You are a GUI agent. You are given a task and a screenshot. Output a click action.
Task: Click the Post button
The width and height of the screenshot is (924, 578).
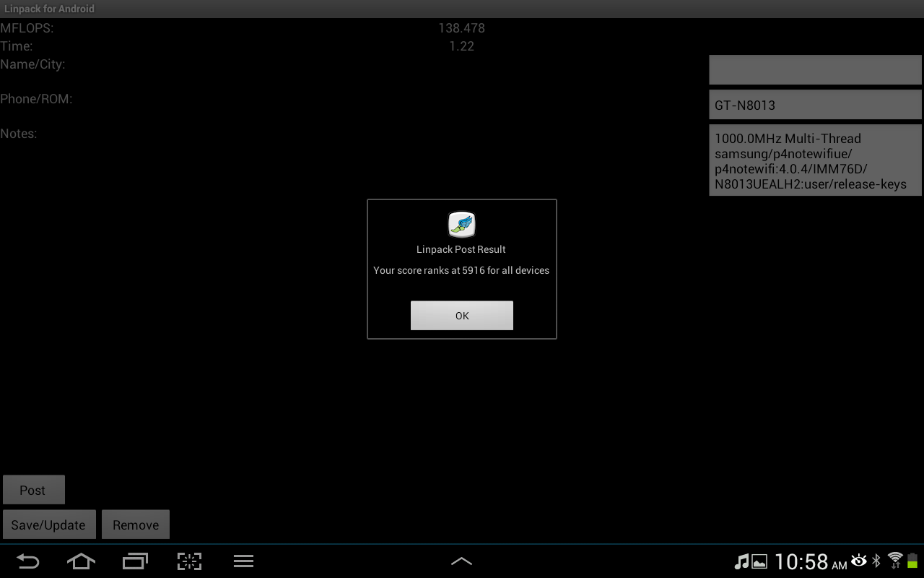(34, 490)
